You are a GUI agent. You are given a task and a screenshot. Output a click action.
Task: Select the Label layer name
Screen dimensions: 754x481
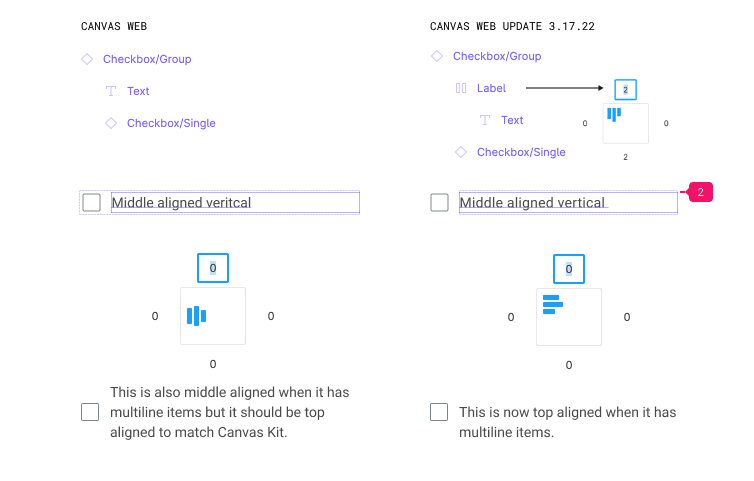pyautogui.click(x=491, y=88)
